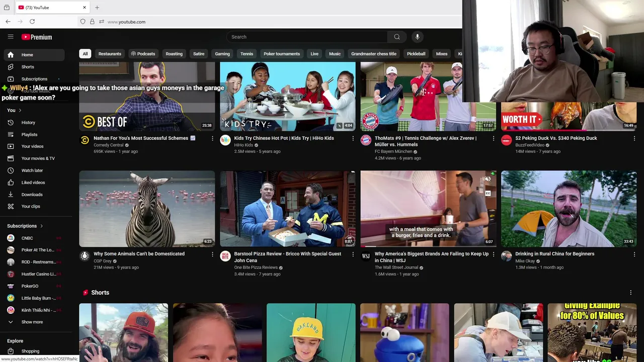Open Comedy Central channel avatar
The image size is (644, 362).
click(x=85, y=140)
